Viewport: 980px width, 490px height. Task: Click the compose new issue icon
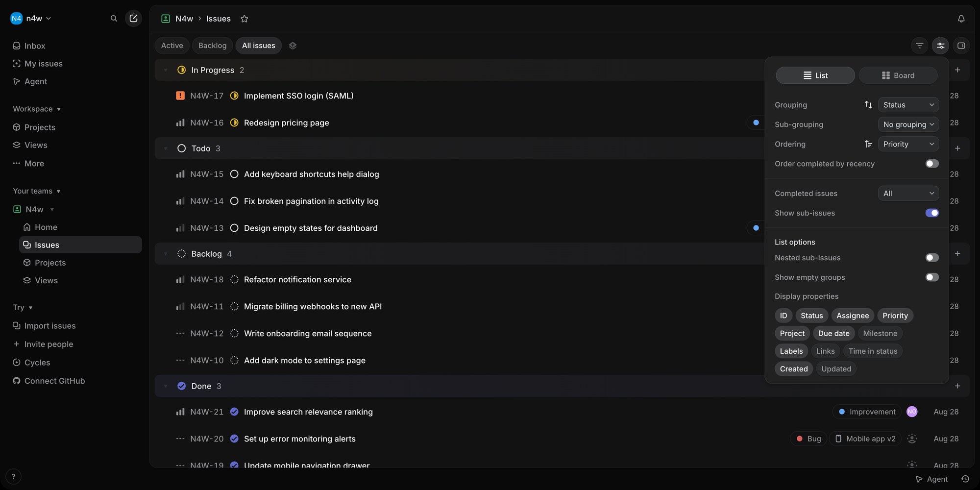click(133, 19)
